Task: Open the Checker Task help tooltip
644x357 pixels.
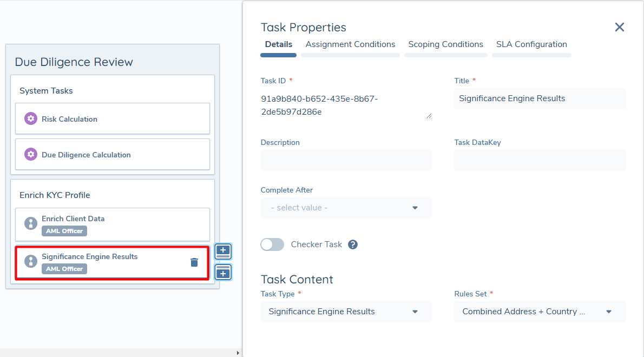Action: (x=352, y=244)
